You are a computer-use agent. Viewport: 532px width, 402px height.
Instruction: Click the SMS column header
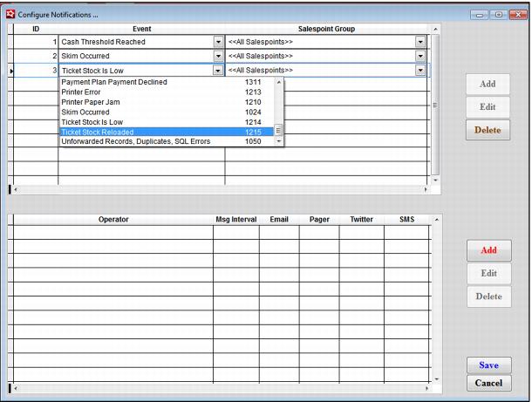click(406, 220)
